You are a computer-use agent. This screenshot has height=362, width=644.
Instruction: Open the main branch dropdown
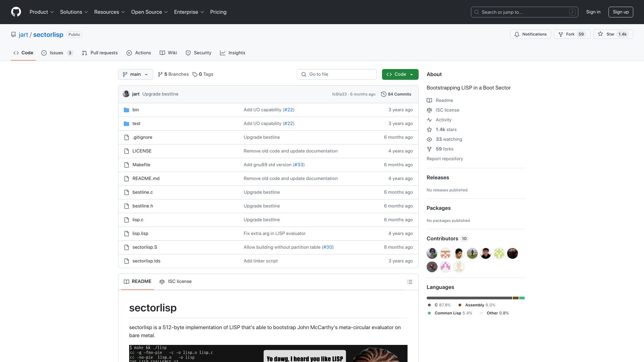coord(136,74)
